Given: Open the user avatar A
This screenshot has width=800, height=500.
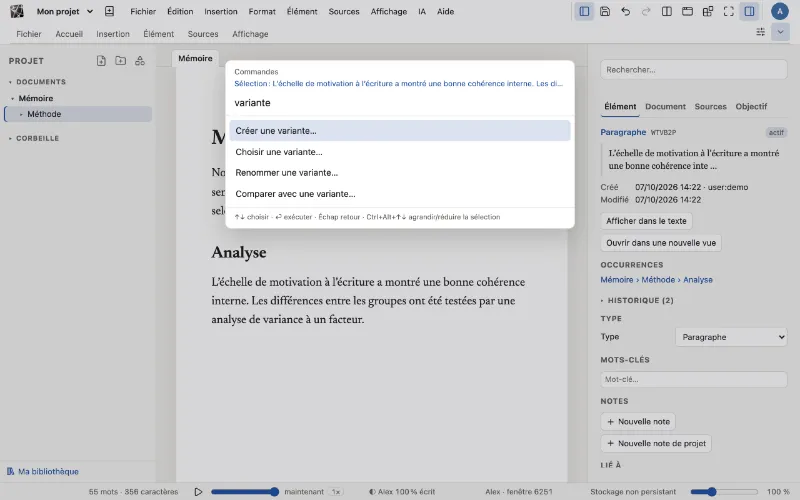Looking at the screenshot, I should point(780,11).
